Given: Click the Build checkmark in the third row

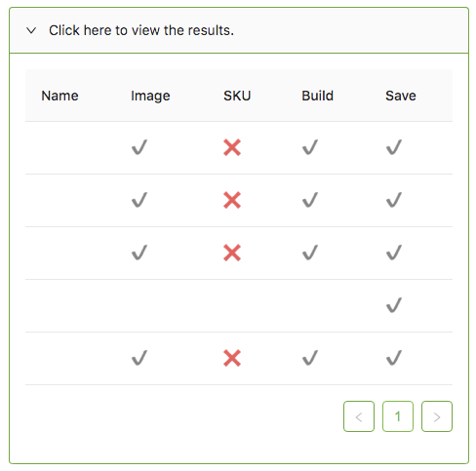Looking at the screenshot, I should coord(310,253).
